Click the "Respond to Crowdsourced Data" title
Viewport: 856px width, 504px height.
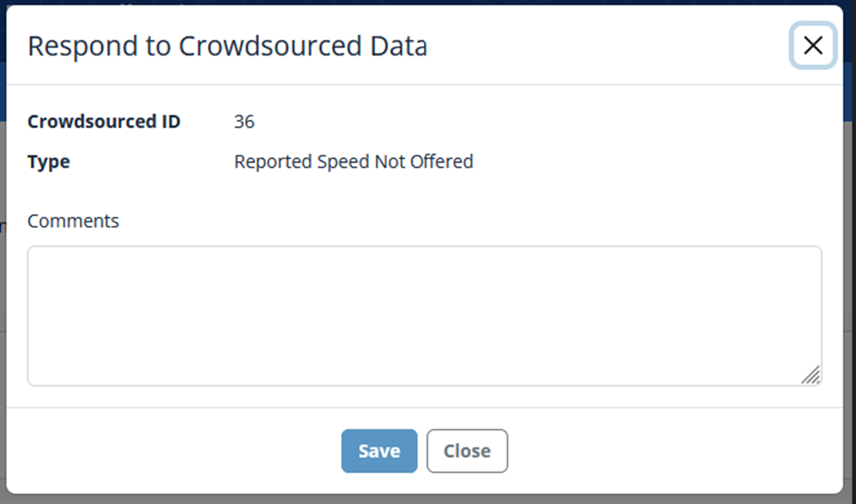pos(227,46)
